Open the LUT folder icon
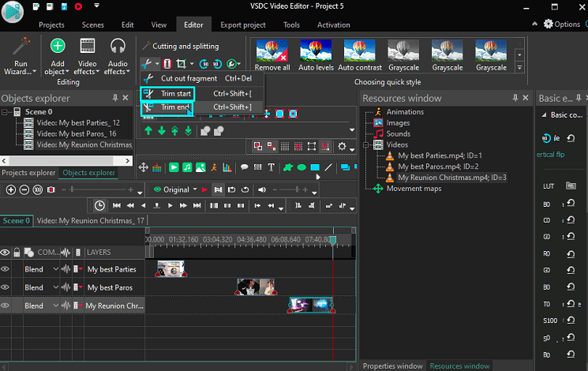This screenshot has height=371, width=588. tap(571, 185)
